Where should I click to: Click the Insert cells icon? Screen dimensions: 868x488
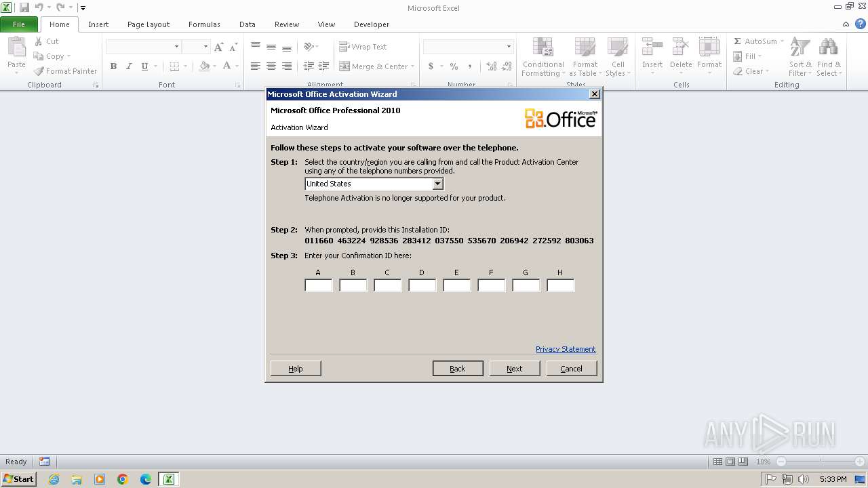[x=652, y=47]
